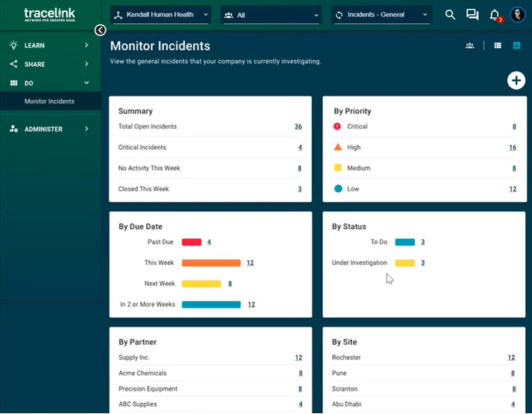Image resolution: width=532 pixels, height=414 pixels.
Task: Open Critical Incidents count 4
Action: coord(300,148)
